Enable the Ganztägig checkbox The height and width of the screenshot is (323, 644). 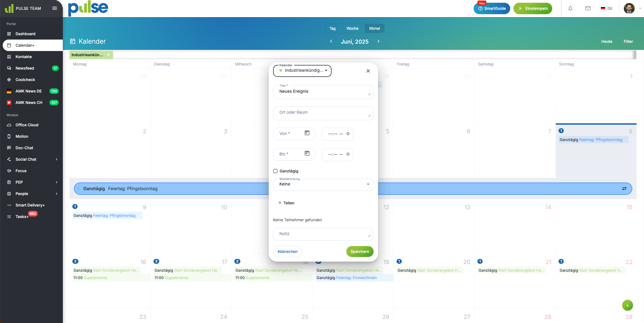(275, 171)
